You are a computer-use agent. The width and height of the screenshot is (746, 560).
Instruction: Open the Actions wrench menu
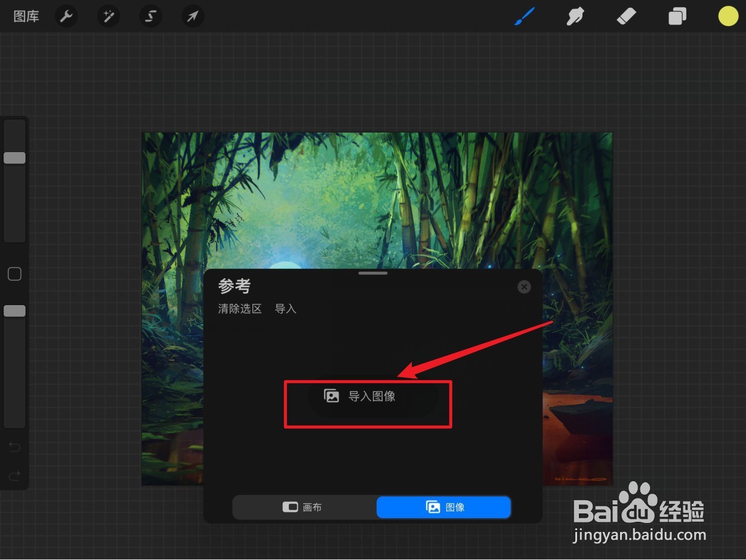pos(66,17)
